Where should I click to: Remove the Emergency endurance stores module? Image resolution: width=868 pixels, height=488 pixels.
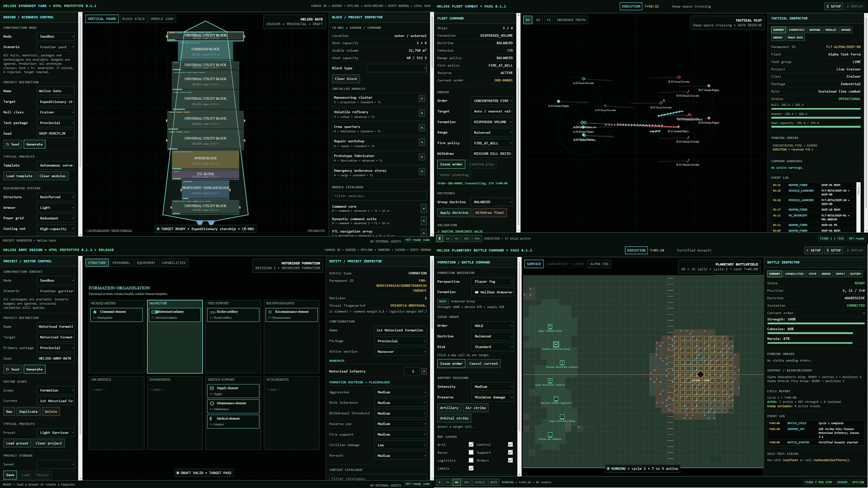point(422,171)
